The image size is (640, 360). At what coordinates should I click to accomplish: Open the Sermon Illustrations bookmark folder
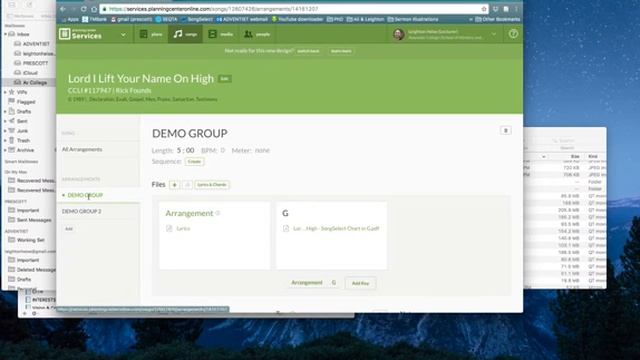click(x=413, y=19)
